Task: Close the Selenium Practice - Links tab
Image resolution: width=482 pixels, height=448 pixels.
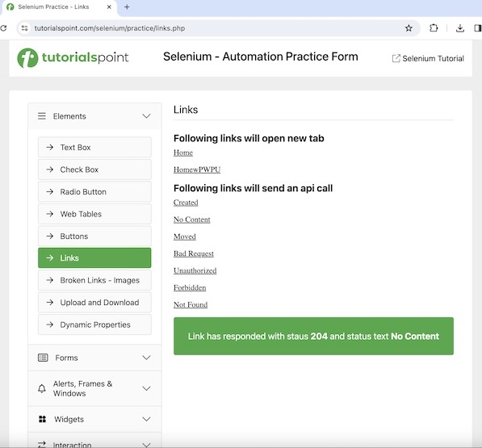Action: (109, 6)
